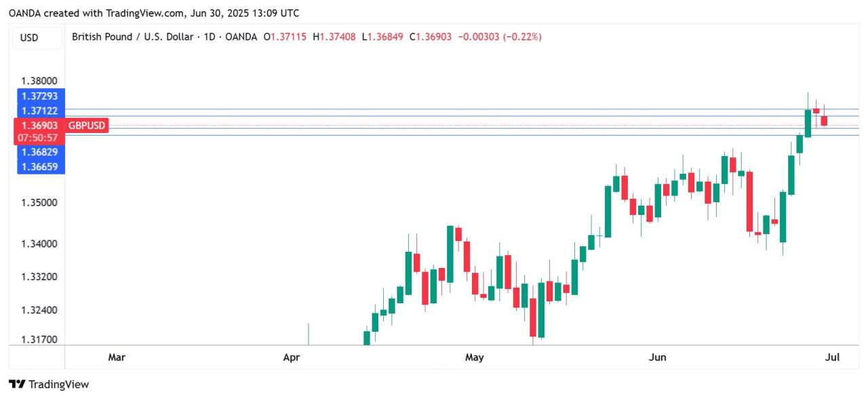The height and width of the screenshot is (399, 868).
Task: Select the 1.36659 blue price label
Action: pyautogui.click(x=40, y=166)
